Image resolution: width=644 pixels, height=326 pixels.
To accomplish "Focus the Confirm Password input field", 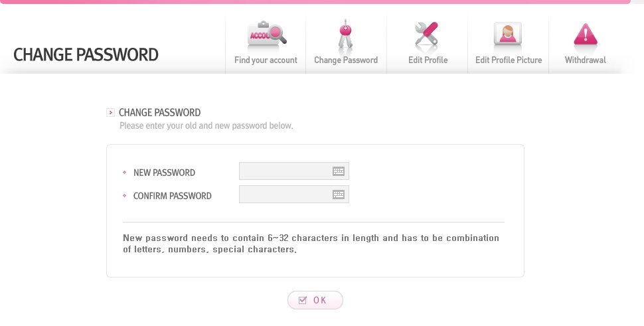I will pyautogui.click(x=285, y=195).
